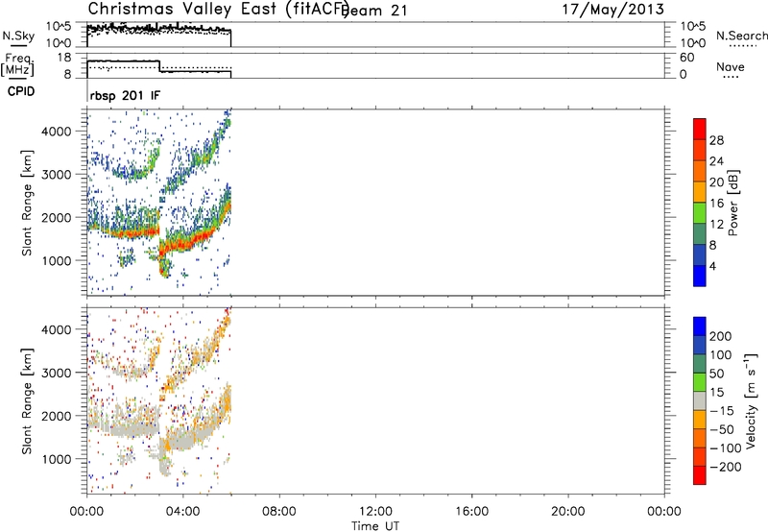Click the '50' velocity colorbar label

[x=716, y=374]
